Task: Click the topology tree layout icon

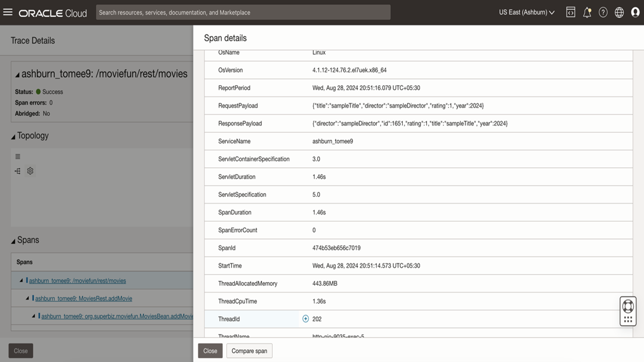Action: [18, 171]
